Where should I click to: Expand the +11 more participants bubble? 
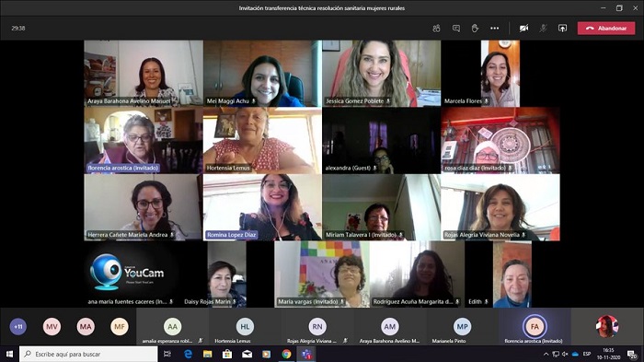point(18,327)
